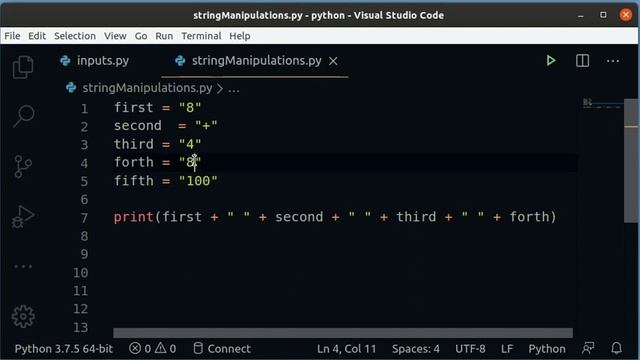
Task: Open the Run and Debug view
Action: [23, 217]
